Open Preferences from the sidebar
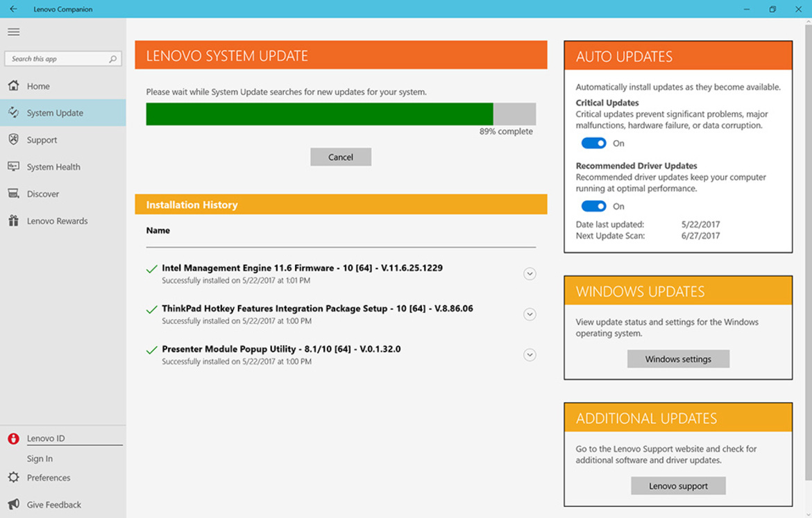 click(x=62, y=478)
